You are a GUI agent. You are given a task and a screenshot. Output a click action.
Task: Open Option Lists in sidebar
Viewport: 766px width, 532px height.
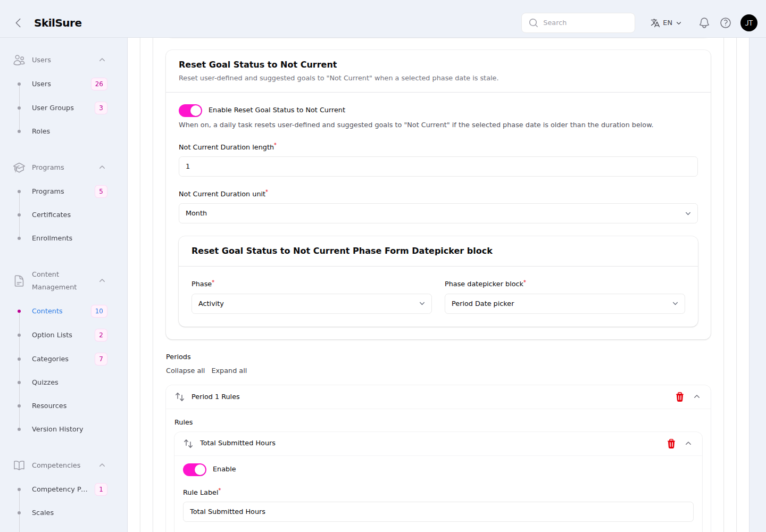point(52,335)
